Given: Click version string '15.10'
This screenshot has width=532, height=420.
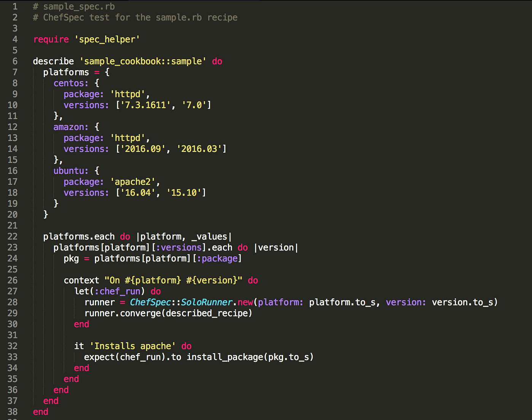Looking at the screenshot, I should coord(184,193).
